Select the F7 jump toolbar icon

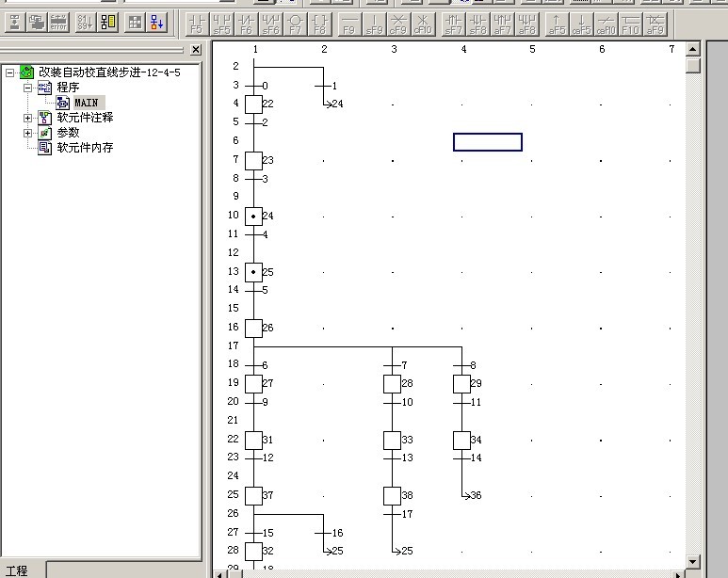click(296, 22)
